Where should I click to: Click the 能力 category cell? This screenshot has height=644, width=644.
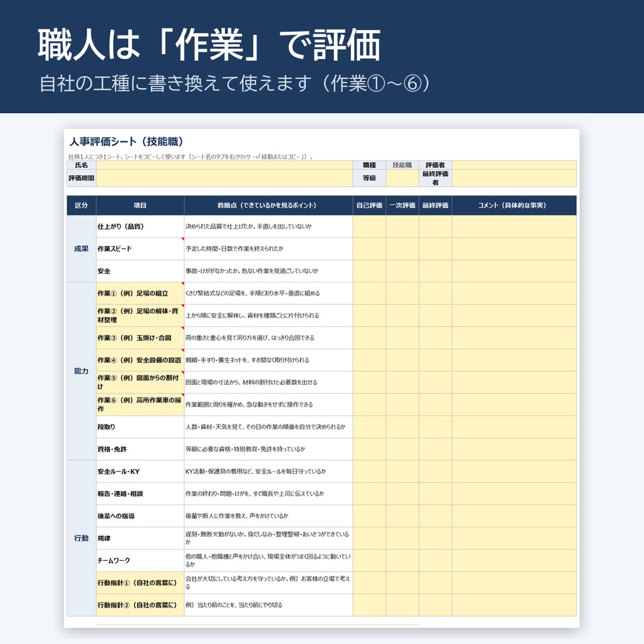tap(81, 371)
